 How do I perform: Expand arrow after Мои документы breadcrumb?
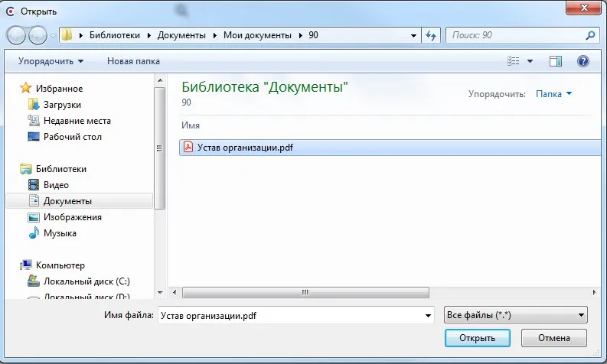(300, 35)
